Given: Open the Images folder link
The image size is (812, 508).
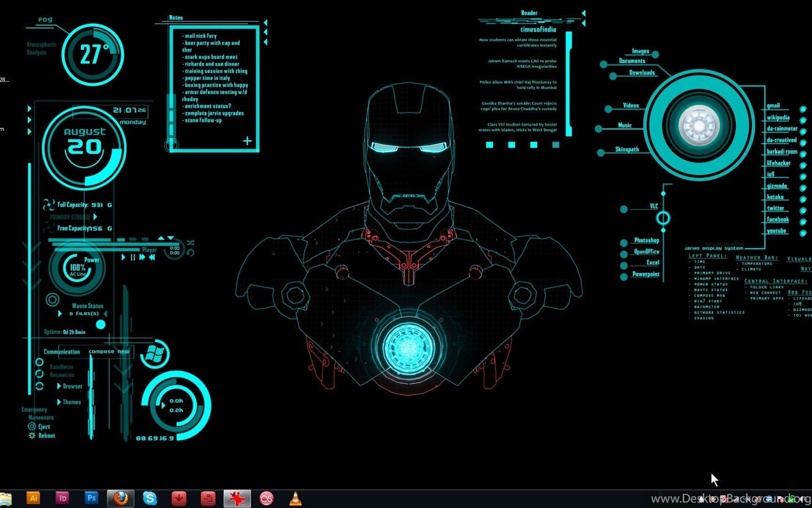Looking at the screenshot, I should (640, 51).
